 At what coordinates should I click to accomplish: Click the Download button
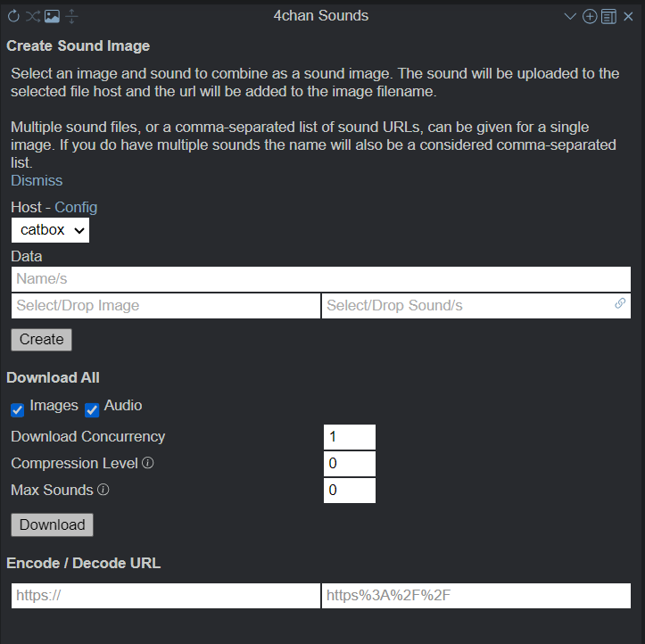coord(53,524)
